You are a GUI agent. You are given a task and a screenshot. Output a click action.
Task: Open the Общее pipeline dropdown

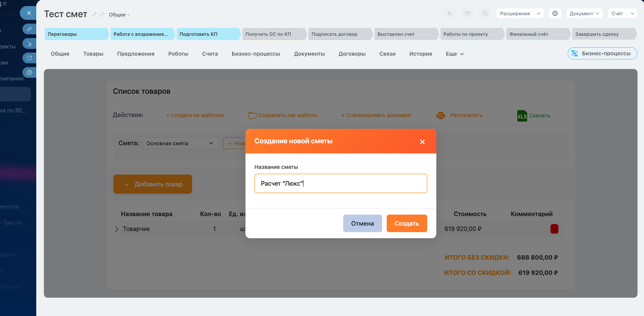point(119,15)
